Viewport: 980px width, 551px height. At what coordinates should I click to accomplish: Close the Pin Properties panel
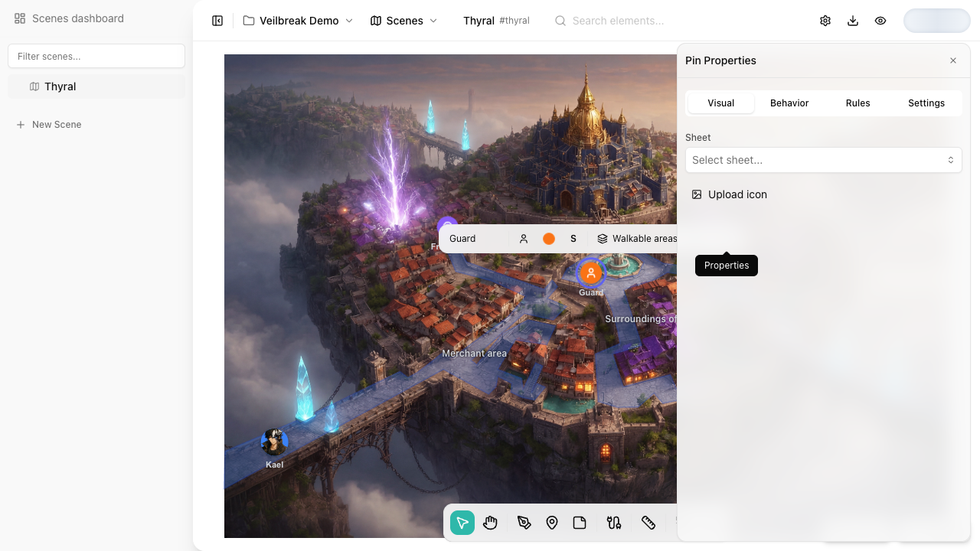tap(953, 60)
